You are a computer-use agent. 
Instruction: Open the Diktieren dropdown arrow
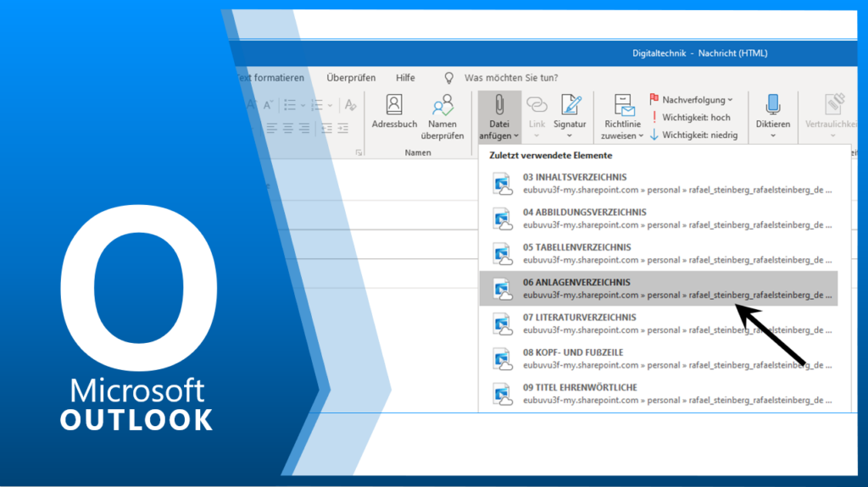tap(773, 136)
